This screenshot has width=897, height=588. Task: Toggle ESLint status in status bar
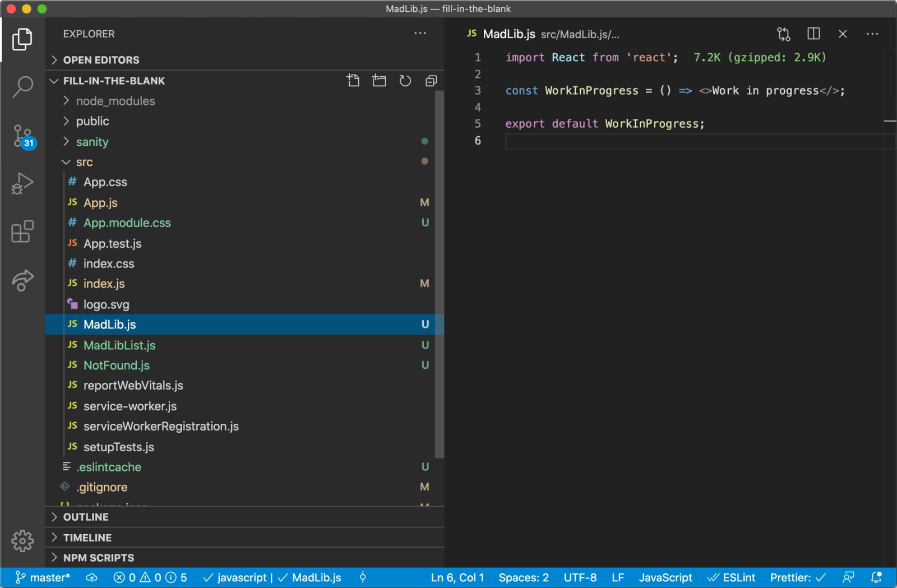click(x=732, y=577)
